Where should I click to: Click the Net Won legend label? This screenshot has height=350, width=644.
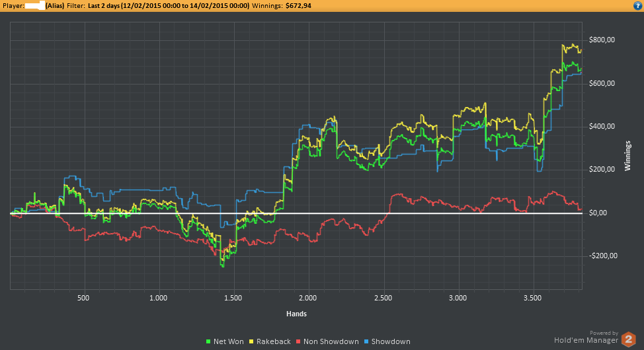(228, 341)
